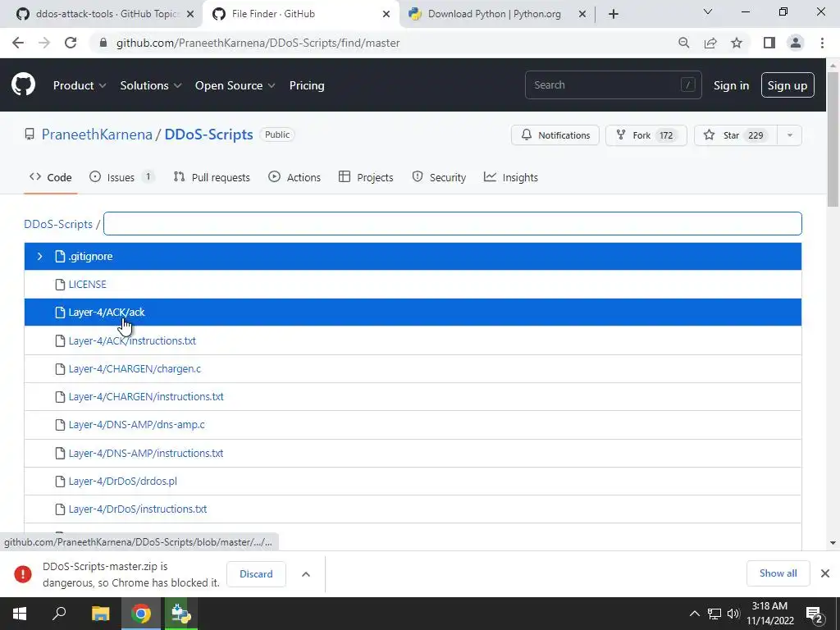Open Layer-4/CHARGEN/instructions.txt
The width and height of the screenshot is (840, 630).
[146, 396]
